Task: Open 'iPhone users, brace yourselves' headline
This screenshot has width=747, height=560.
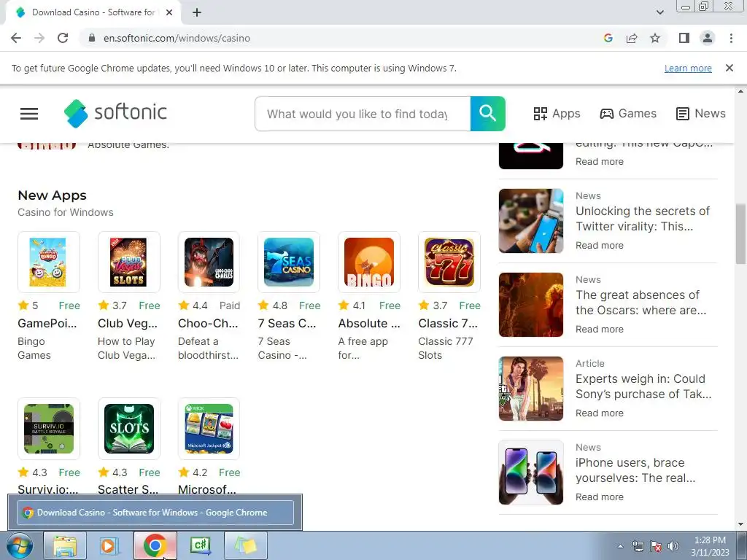Action: coord(635,470)
